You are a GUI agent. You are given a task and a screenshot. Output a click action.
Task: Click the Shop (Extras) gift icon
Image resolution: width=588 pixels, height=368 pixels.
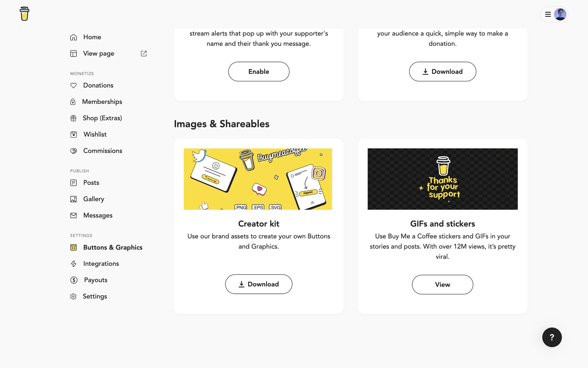pos(73,118)
